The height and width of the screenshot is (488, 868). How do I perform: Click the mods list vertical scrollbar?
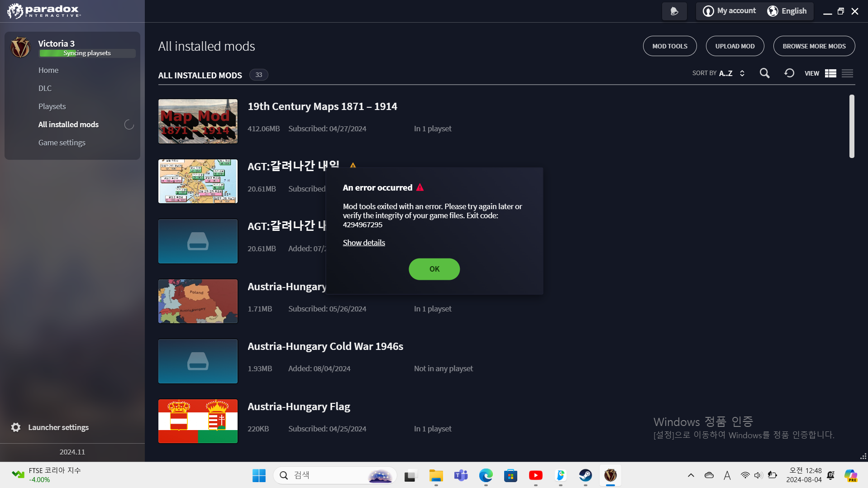pos(852,126)
